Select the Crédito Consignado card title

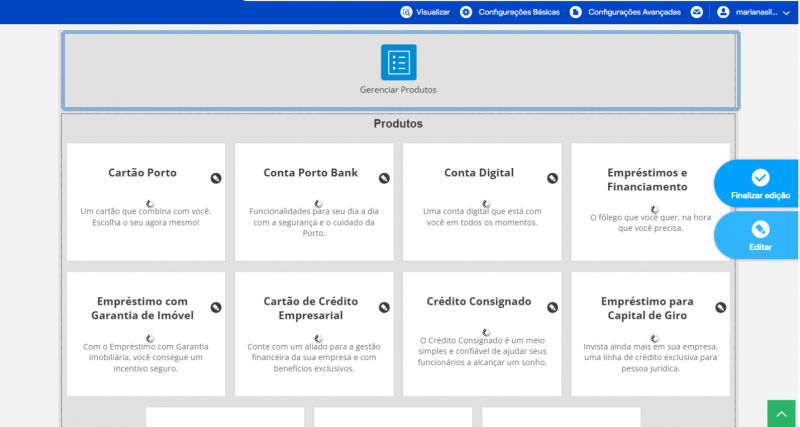click(479, 301)
